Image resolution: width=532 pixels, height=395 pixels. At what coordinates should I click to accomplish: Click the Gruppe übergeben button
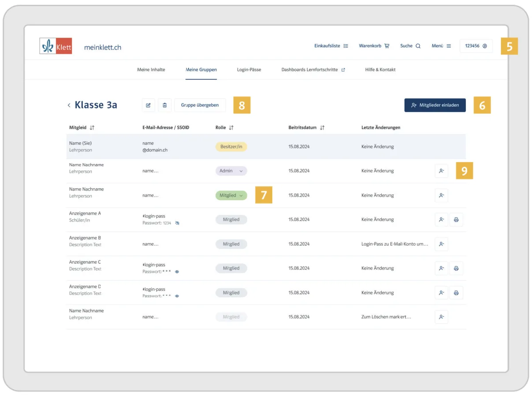200,105
